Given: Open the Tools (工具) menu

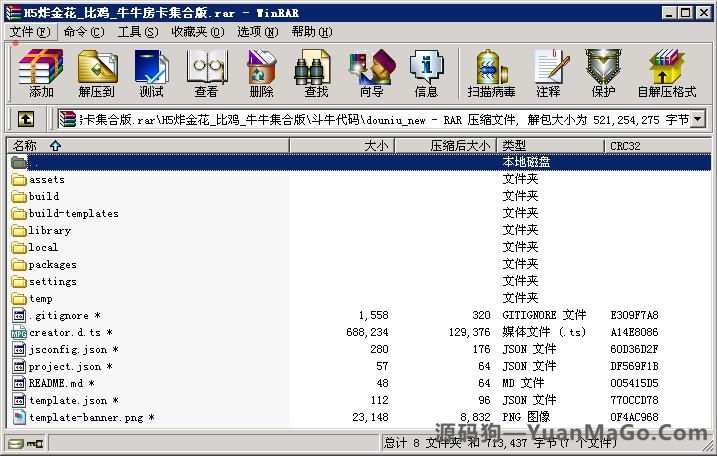Looking at the screenshot, I should click(138, 32).
